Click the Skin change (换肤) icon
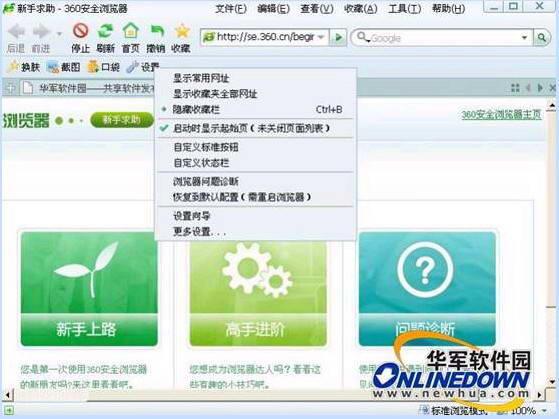 (13, 67)
